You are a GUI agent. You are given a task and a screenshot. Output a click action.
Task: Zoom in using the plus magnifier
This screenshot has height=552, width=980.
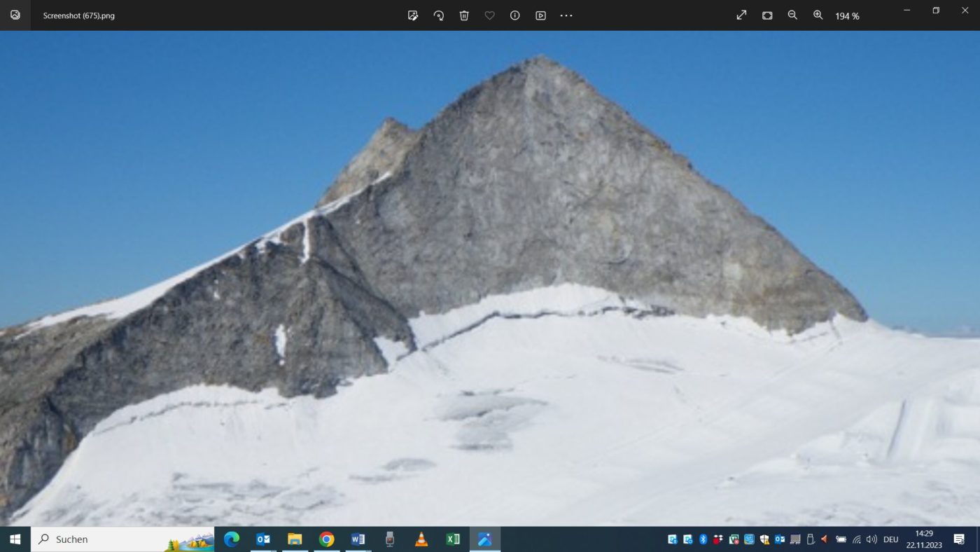click(x=818, y=15)
